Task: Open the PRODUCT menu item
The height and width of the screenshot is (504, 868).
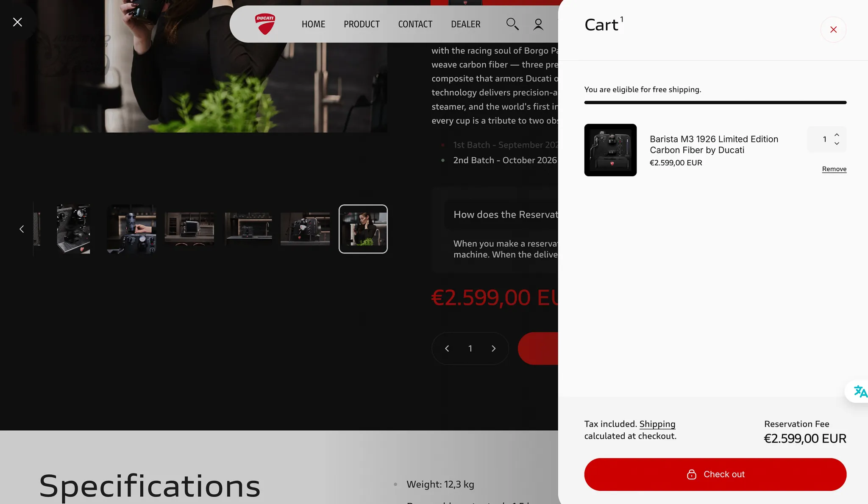Action: (362, 24)
